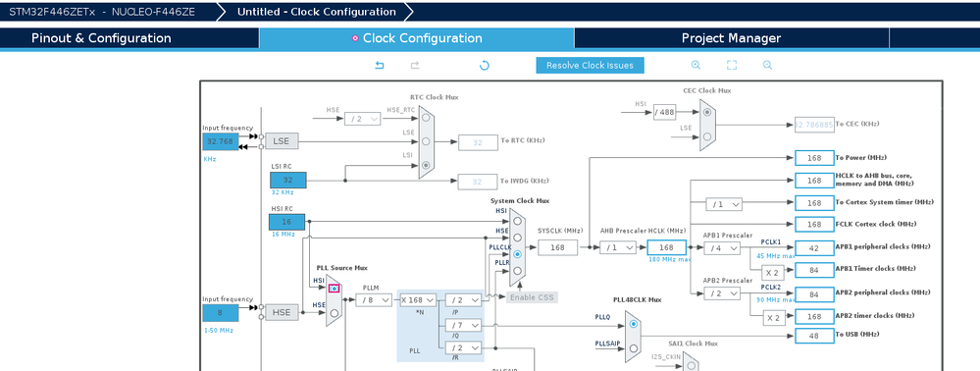Click Untitled - Clock Configuration breadcrumb

coord(316,12)
